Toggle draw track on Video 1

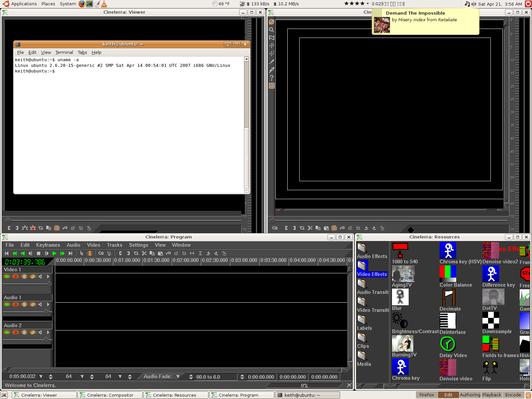click(32, 277)
